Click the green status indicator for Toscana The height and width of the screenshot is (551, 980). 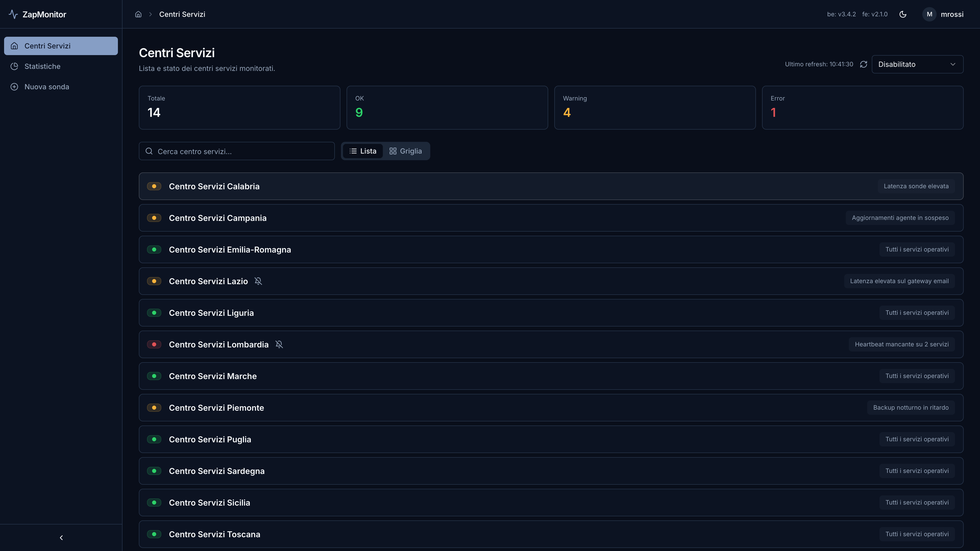154,534
